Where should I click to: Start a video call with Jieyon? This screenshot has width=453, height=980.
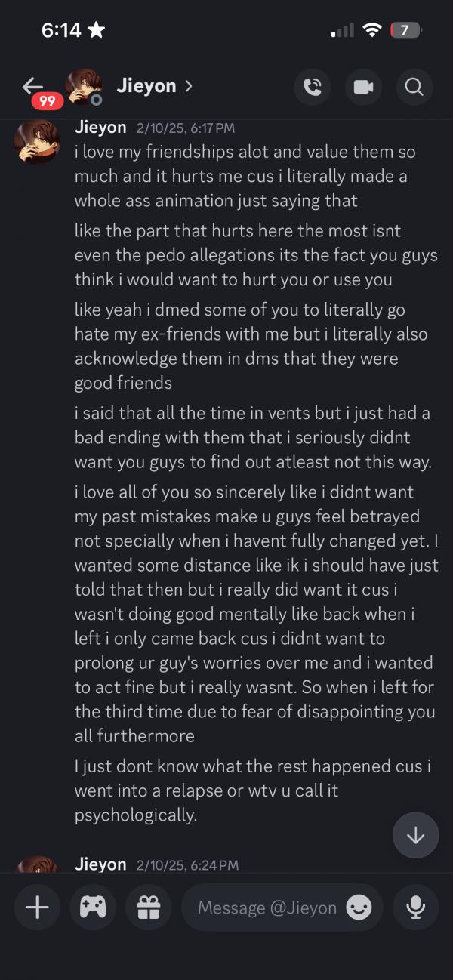pyautogui.click(x=363, y=87)
